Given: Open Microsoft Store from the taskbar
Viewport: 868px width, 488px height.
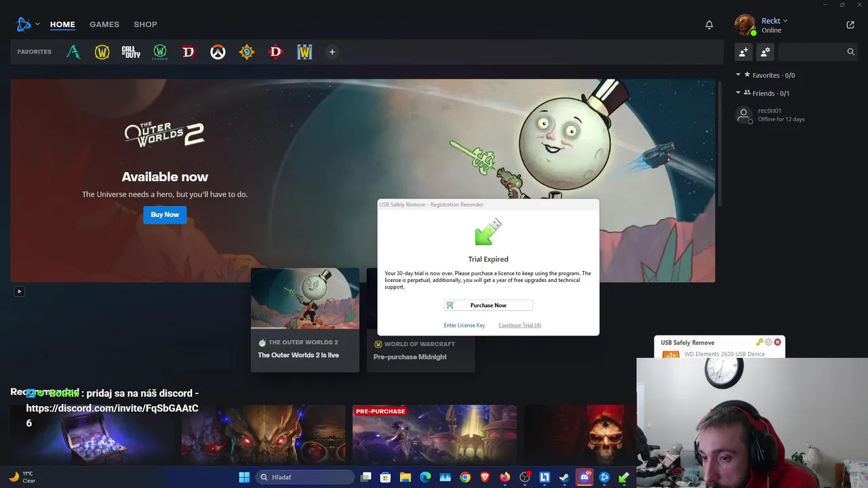Looking at the screenshot, I should tap(385, 477).
